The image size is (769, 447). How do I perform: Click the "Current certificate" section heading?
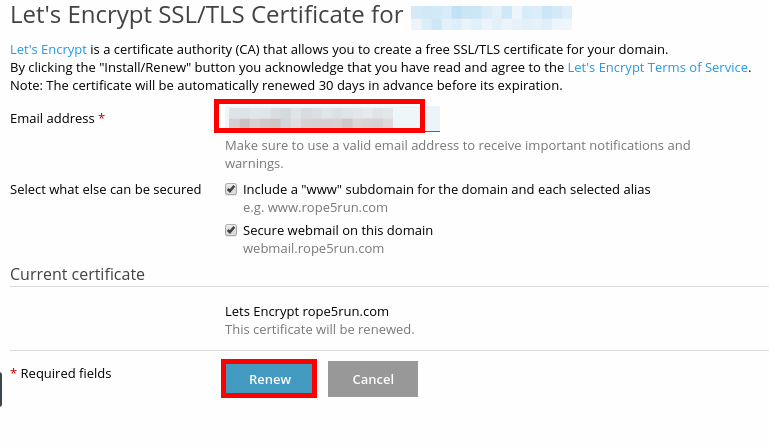click(77, 274)
